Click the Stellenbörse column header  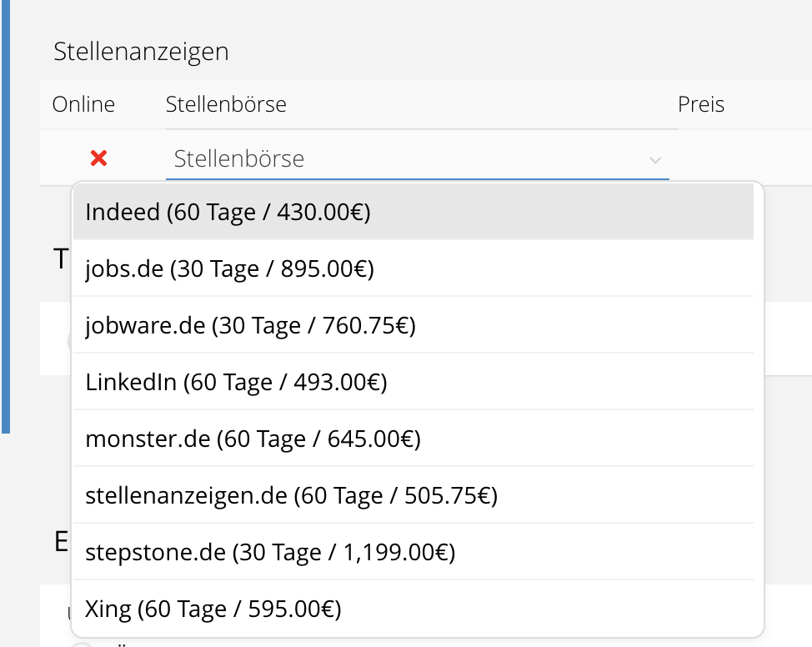pyautogui.click(x=226, y=104)
